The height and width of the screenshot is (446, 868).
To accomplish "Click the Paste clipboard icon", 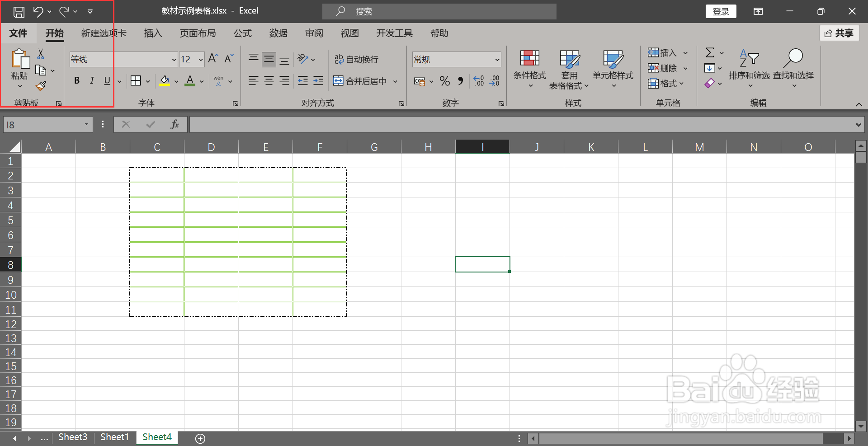I will point(20,59).
